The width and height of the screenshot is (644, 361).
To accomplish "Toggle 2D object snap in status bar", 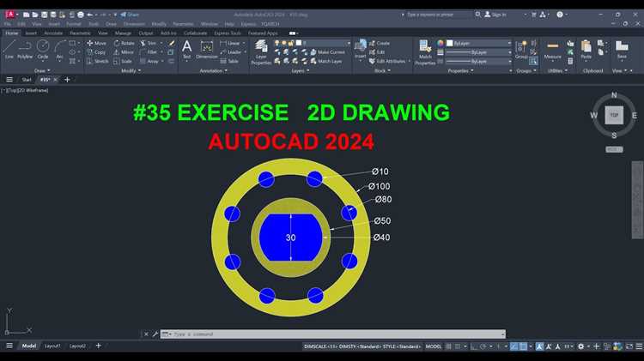I will point(523,346).
